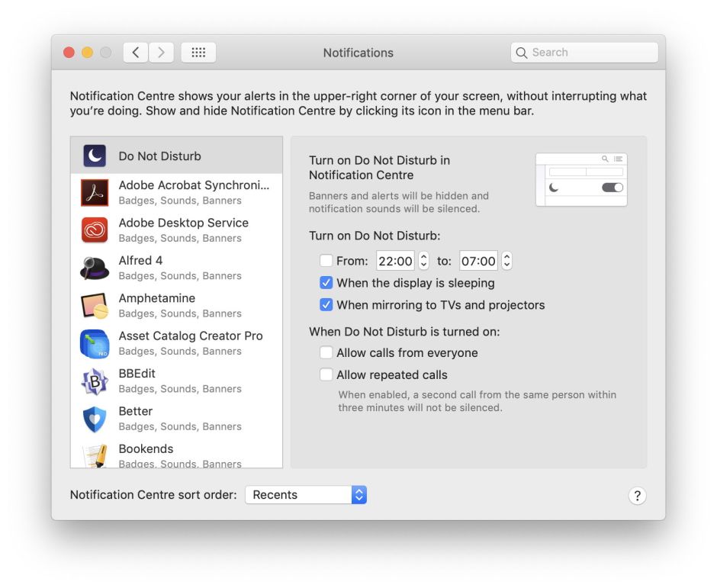Open the Recents sort order dropdown
The image size is (717, 588).
pyautogui.click(x=306, y=495)
